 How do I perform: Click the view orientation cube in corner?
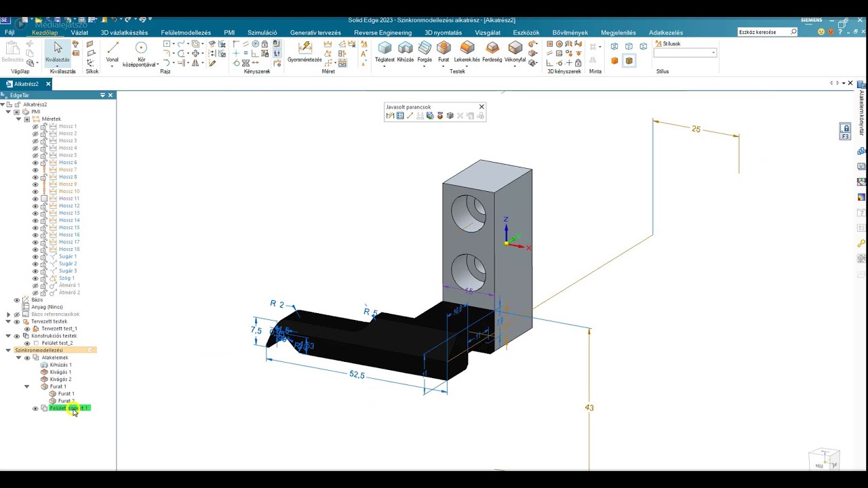point(825,459)
